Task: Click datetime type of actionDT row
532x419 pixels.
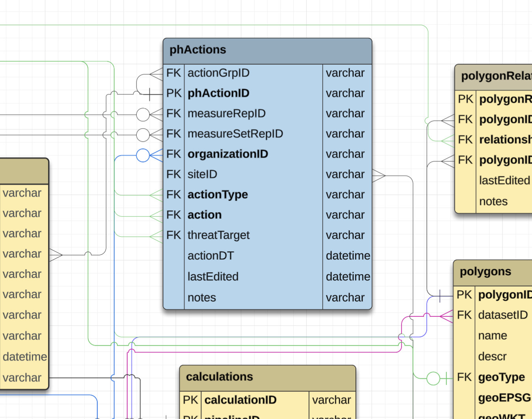Action: [x=348, y=256]
